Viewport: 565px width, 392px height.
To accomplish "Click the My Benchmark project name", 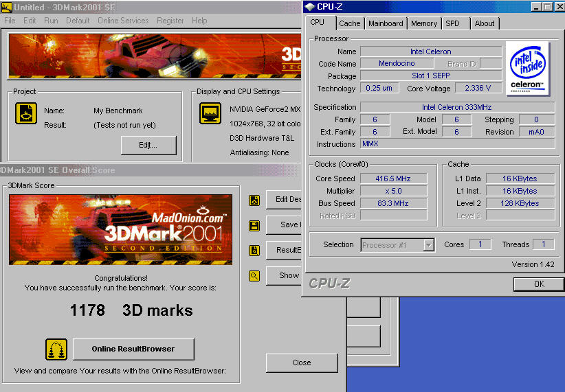I will [x=118, y=111].
